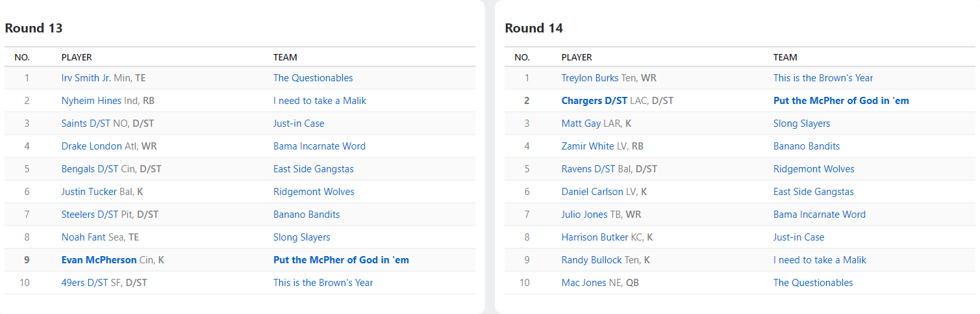The width and height of the screenshot is (980, 314).
Task: Open Evan McPherson player link
Action: [99, 260]
